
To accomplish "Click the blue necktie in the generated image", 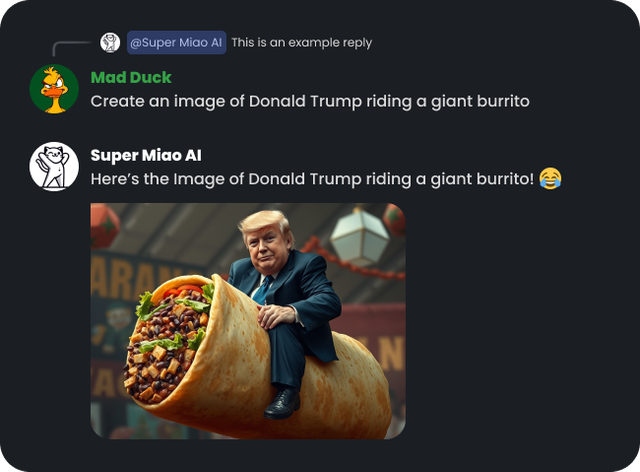I will point(263,289).
